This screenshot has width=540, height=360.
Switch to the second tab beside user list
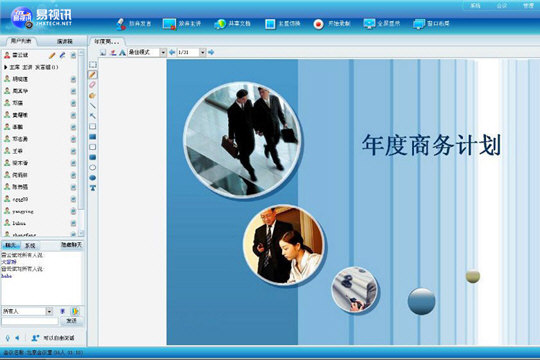[x=64, y=42]
